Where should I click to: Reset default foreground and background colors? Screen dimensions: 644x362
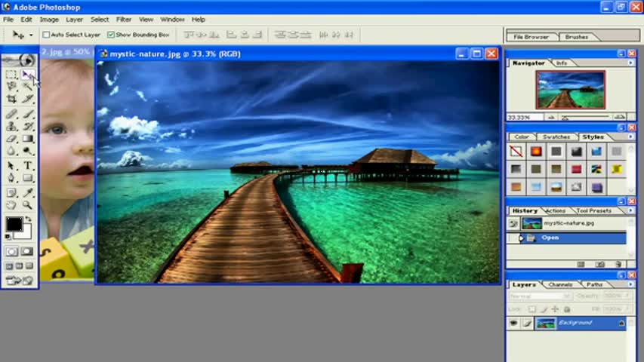[x=8, y=237]
